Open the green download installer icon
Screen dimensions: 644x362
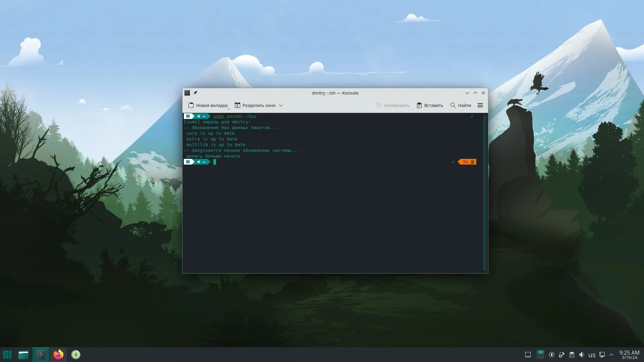tap(76, 355)
